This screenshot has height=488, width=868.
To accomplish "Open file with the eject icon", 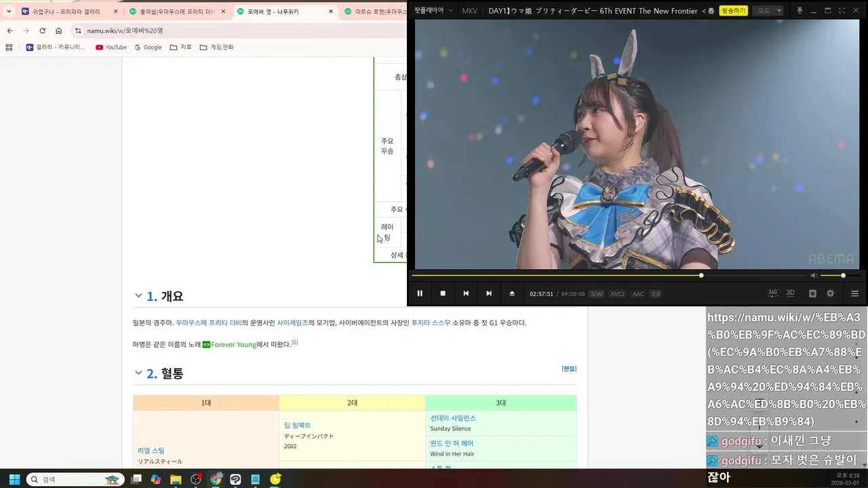I will tap(512, 293).
